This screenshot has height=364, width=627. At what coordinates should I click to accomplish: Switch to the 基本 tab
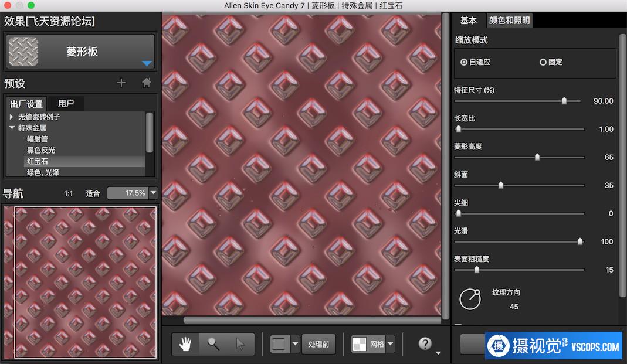468,21
